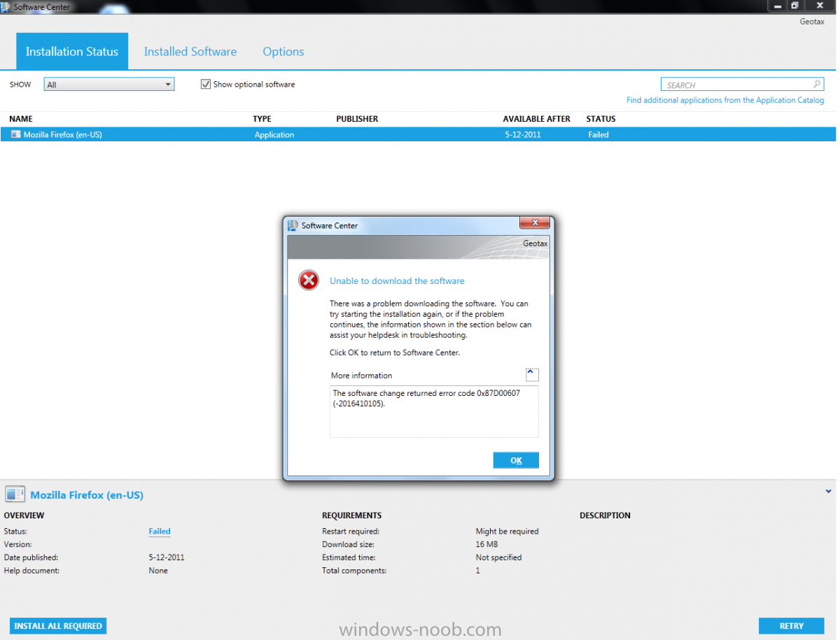Open the Application Catalog link

click(x=725, y=100)
